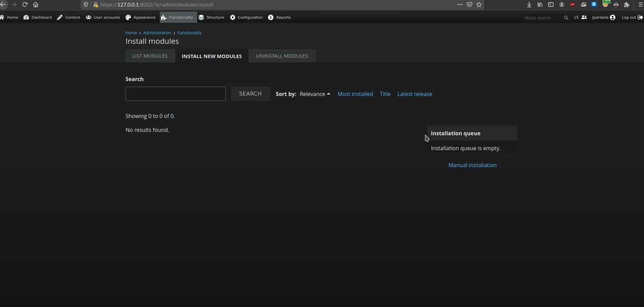Switch to Uninstall Modules tab
Screen dimensions: 644x307
[x=282, y=56]
